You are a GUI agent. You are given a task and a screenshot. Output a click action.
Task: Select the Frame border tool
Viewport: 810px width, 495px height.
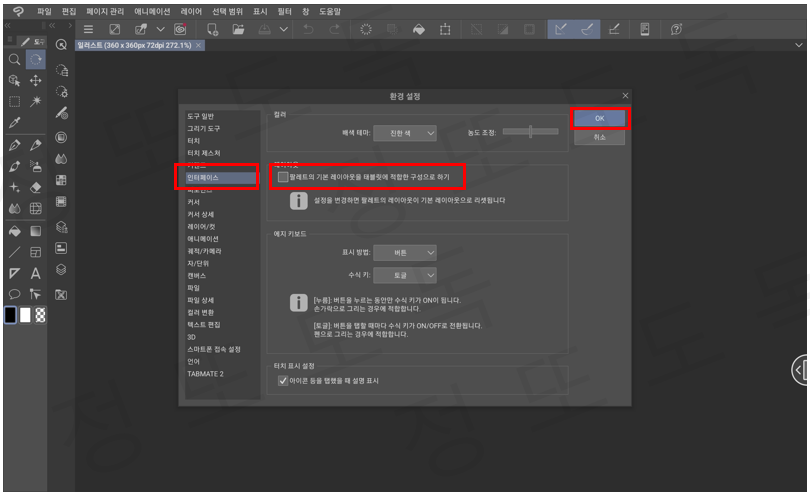[x=36, y=252]
